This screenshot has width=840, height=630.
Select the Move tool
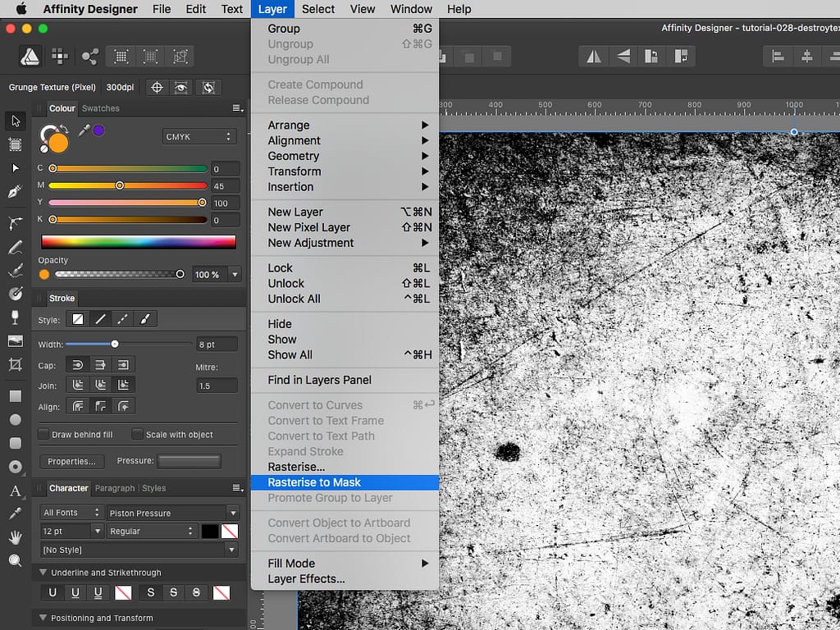pos(14,121)
